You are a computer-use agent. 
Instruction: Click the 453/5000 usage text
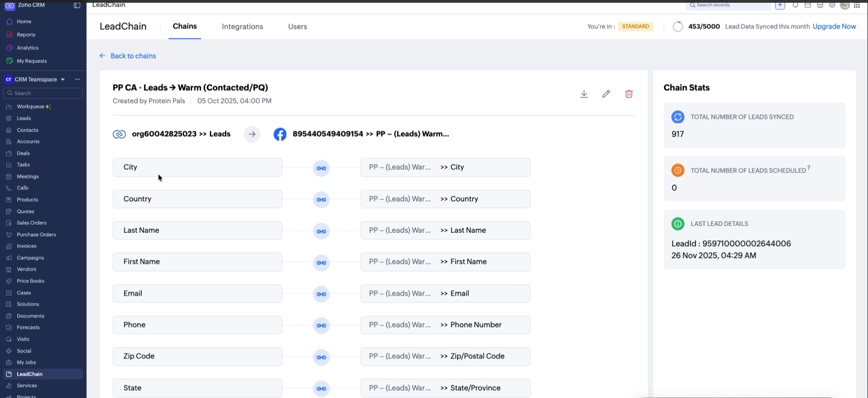pyautogui.click(x=704, y=26)
